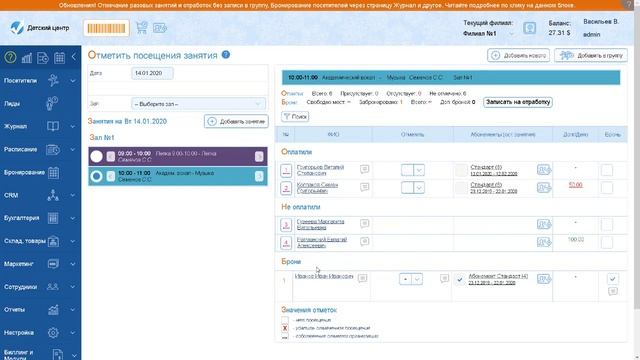Viewport: 640px width, 360px height.
Task: Click number badge 1 in the paid list
Action: [x=286, y=170]
